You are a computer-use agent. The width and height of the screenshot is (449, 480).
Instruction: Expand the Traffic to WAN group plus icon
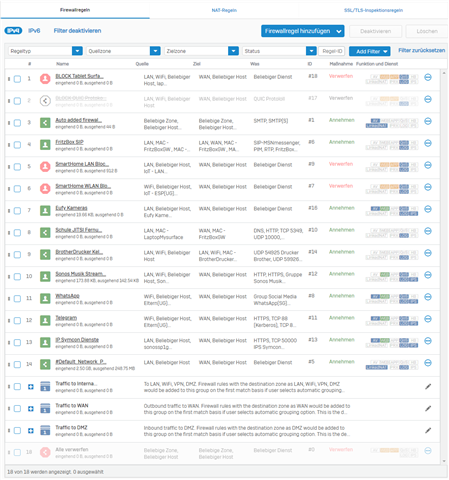pos(31,409)
